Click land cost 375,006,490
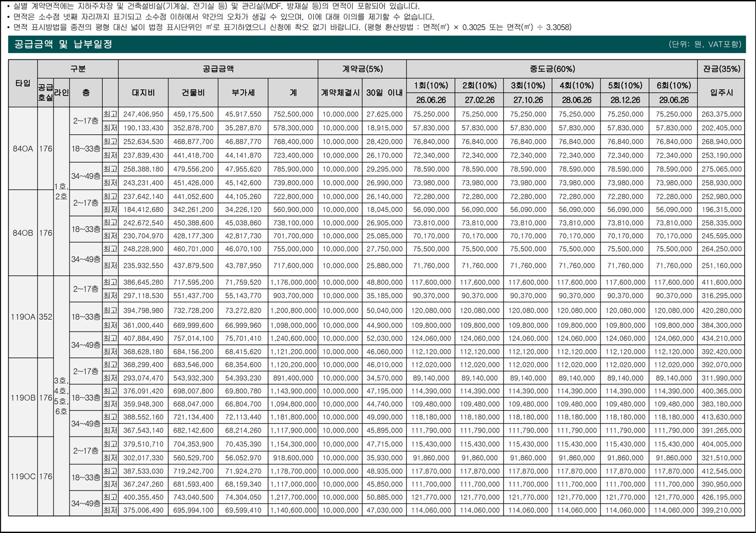Screen dimensions: 756x533 [143, 511]
